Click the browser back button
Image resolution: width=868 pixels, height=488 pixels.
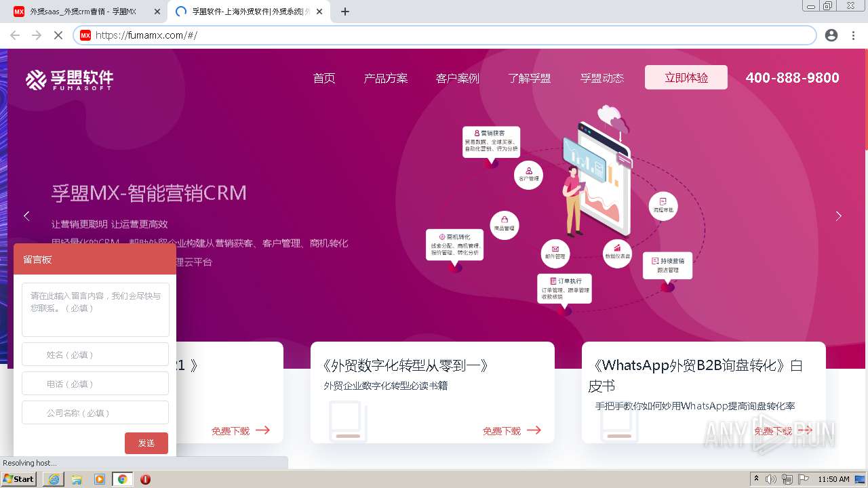coord(15,35)
